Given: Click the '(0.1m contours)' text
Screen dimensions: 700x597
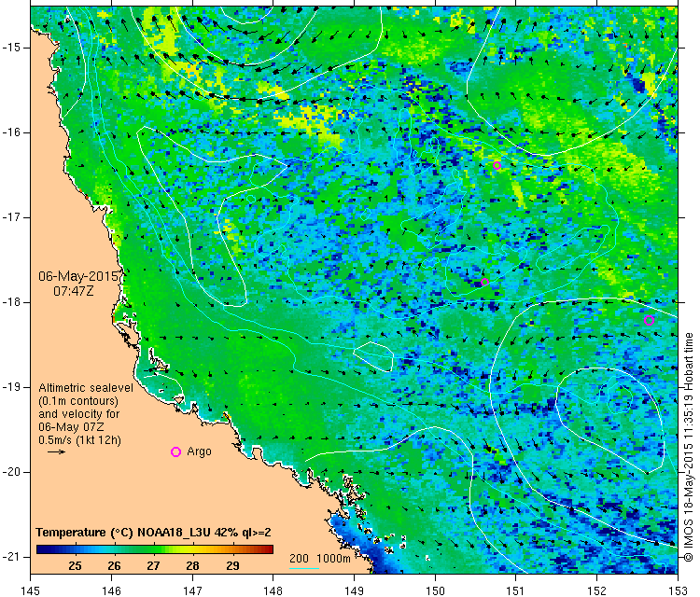Looking at the screenshot, I should [78, 401].
